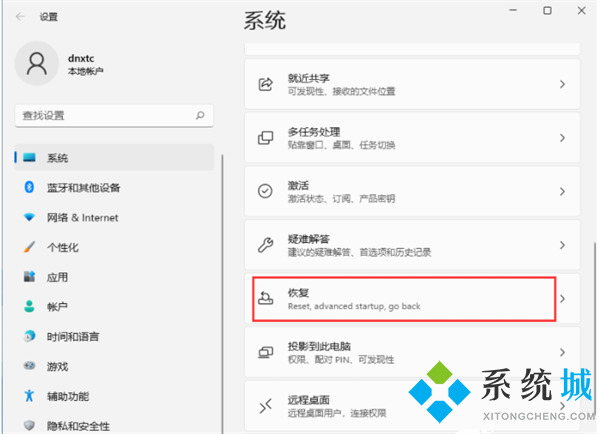
Task: Expand 多任务处理 with its chevron
Action: [562, 138]
